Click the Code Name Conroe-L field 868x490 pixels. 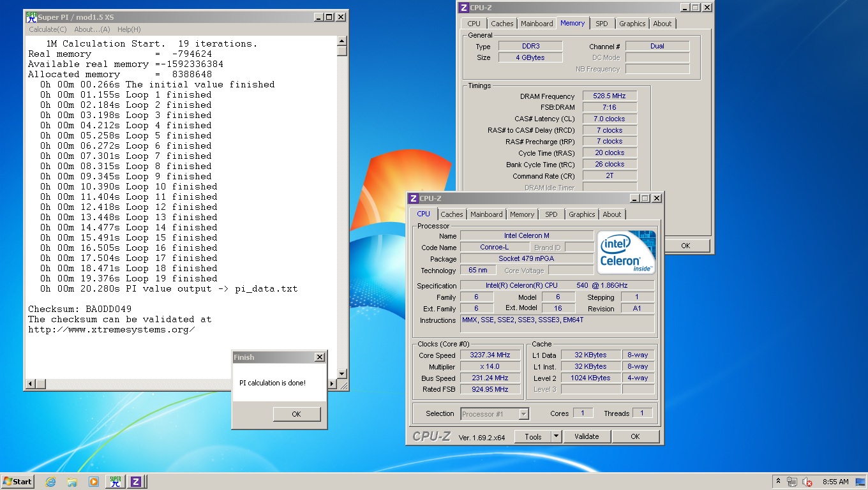495,247
